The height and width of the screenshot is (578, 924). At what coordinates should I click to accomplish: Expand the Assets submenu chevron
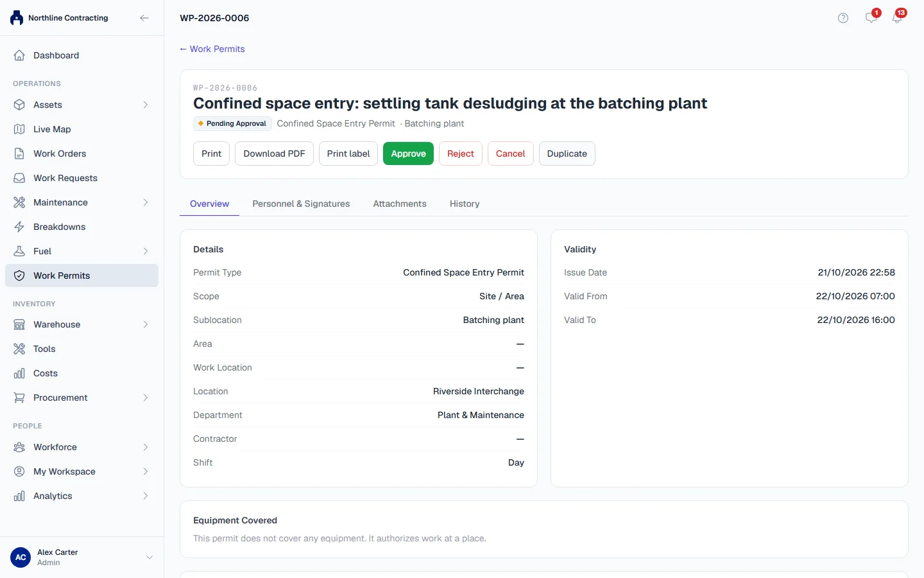tap(146, 105)
